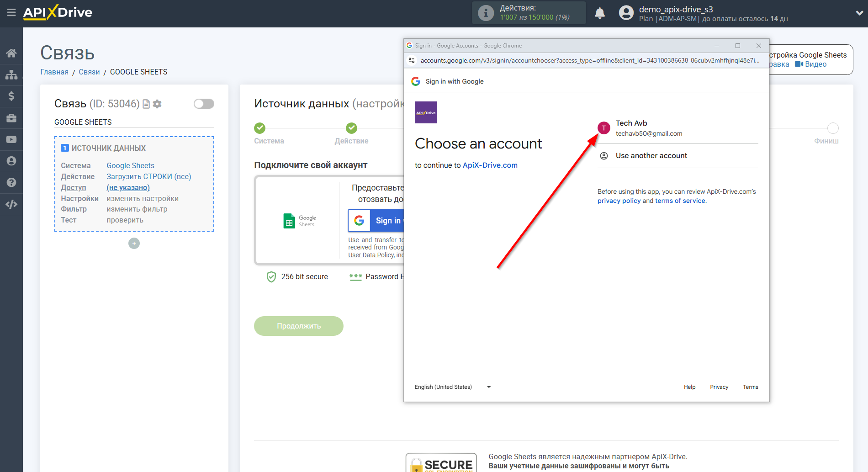Image resolution: width=868 pixels, height=472 pixels.
Task: Open the connections sitemap icon in sidebar
Action: click(11, 74)
